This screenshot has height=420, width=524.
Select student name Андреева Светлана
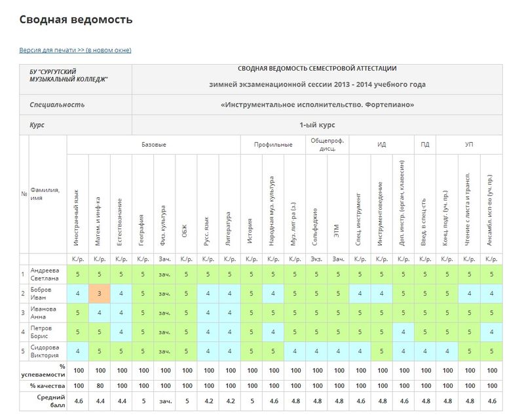45,274
